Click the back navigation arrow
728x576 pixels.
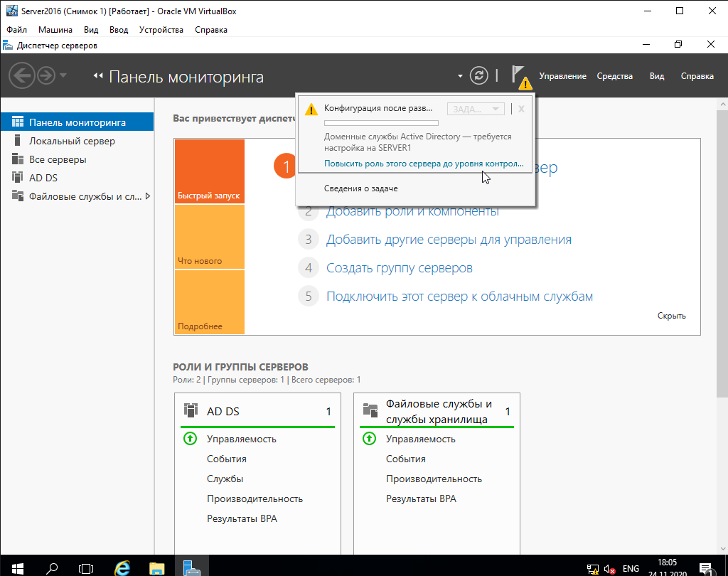click(x=22, y=75)
